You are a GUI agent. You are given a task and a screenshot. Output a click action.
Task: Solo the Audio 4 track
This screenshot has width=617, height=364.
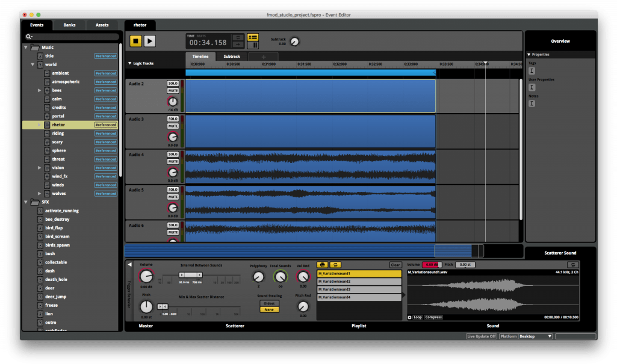pos(173,154)
